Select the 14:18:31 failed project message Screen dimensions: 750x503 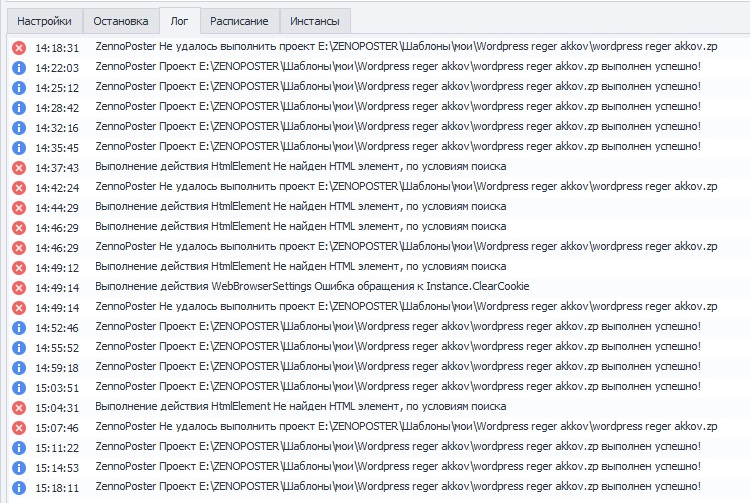click(x=406, y=46)
